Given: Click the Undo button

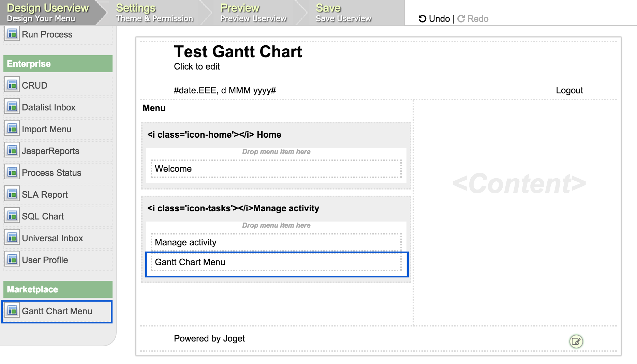Looking at the screenshot, I should point(434,19).
